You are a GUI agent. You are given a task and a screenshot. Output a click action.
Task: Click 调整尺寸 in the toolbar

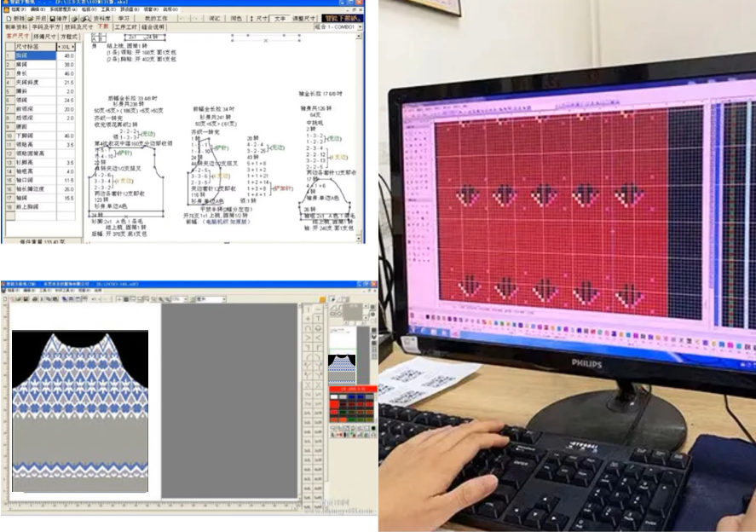(303, 18)
